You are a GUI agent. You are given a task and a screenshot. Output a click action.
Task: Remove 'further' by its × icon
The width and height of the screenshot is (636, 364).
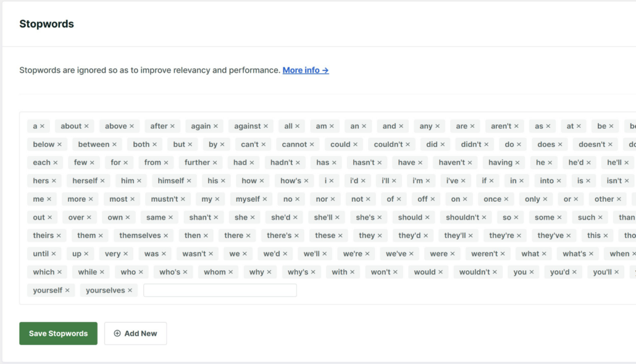(215, 162)
